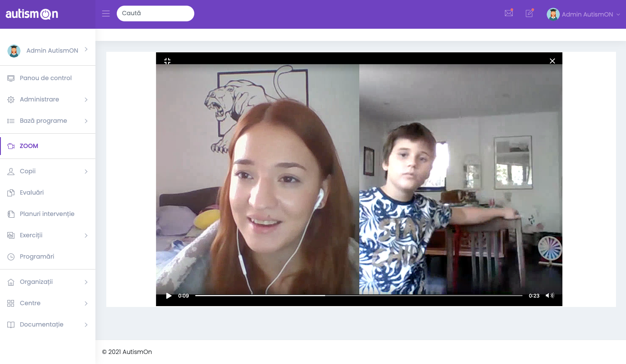This screenshot has width=626, height=364.
Task: Close the video player
Action: click(552, 61)
